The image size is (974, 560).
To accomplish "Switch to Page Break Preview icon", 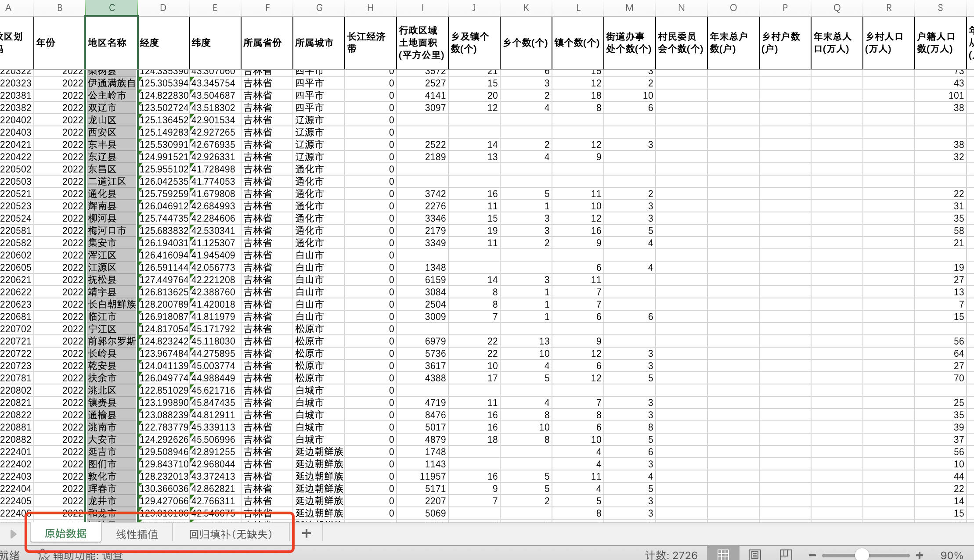I will click(786, 555).
